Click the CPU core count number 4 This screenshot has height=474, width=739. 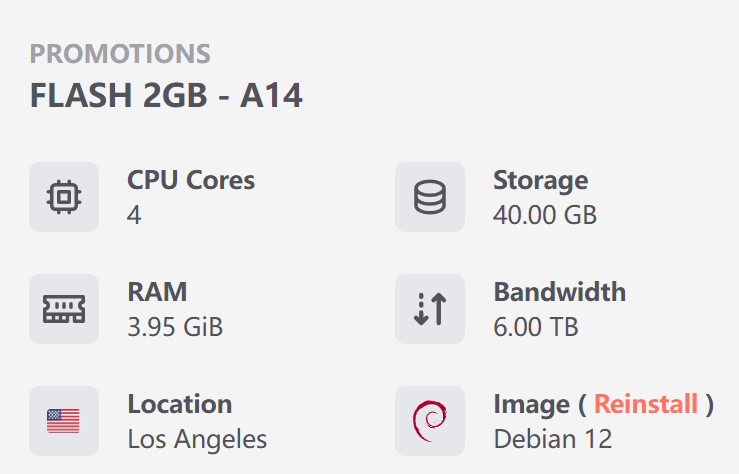point(134,215)
